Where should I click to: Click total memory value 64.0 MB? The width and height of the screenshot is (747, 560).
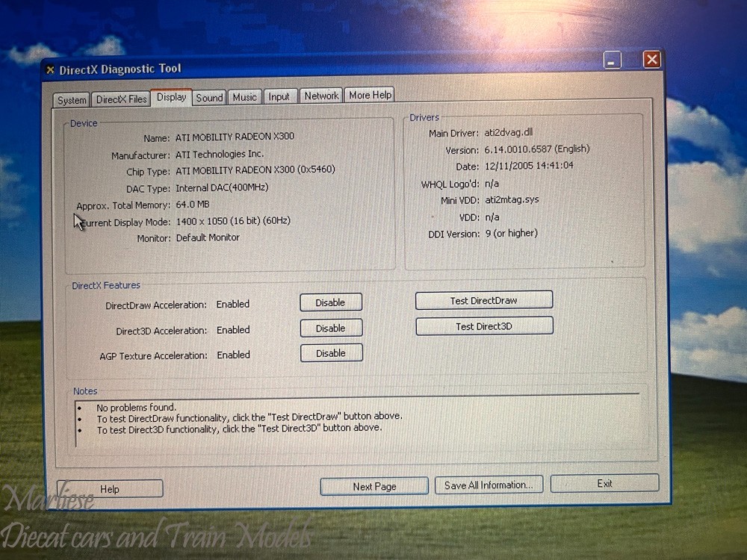(x=193, y=205)
